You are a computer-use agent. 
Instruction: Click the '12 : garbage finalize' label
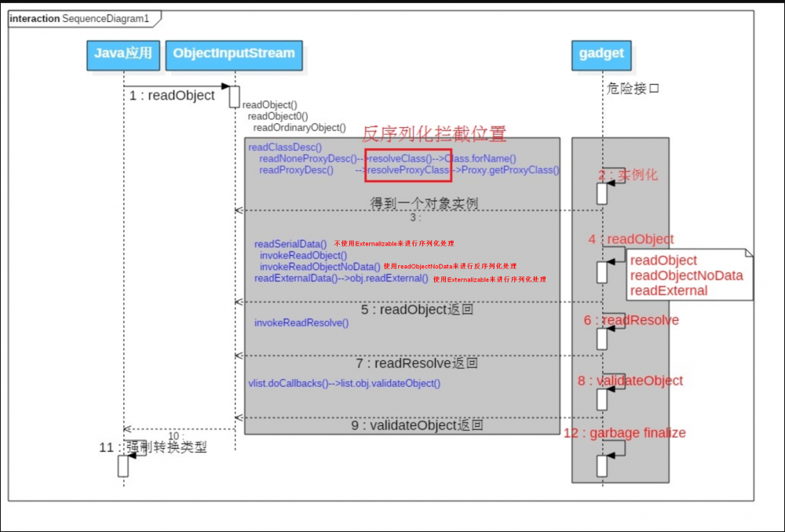[625, 432]
